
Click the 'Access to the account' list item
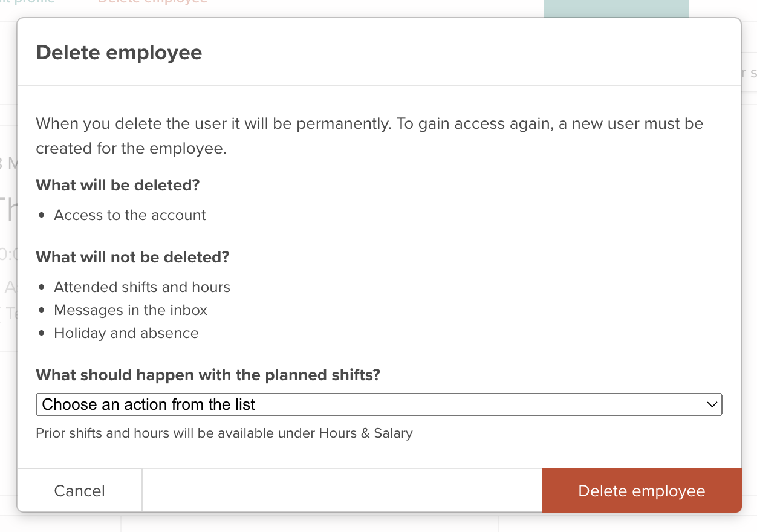coord(130,215)
